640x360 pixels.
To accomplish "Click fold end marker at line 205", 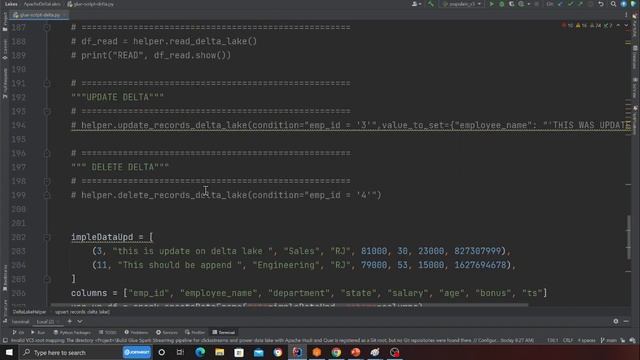I will tap(47, 279).
